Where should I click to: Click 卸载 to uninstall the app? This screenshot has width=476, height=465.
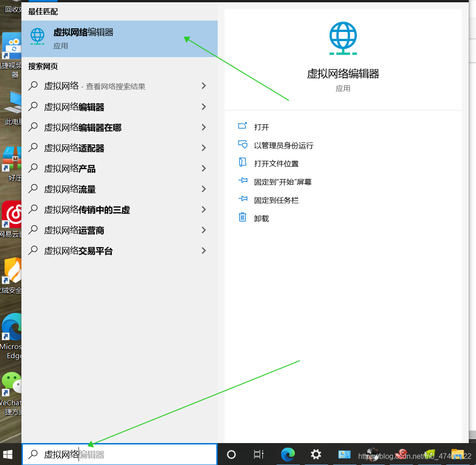[x=261, y=218]
